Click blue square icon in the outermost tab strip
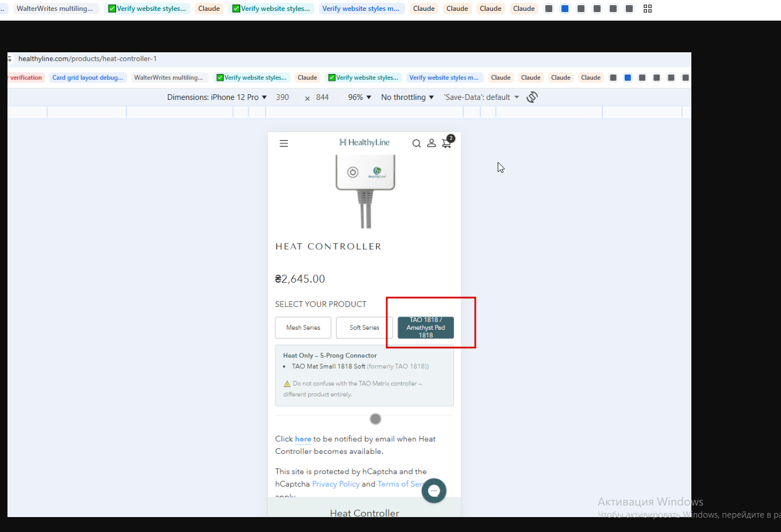This screenshot has width=781, height=532. click(565, 9)
